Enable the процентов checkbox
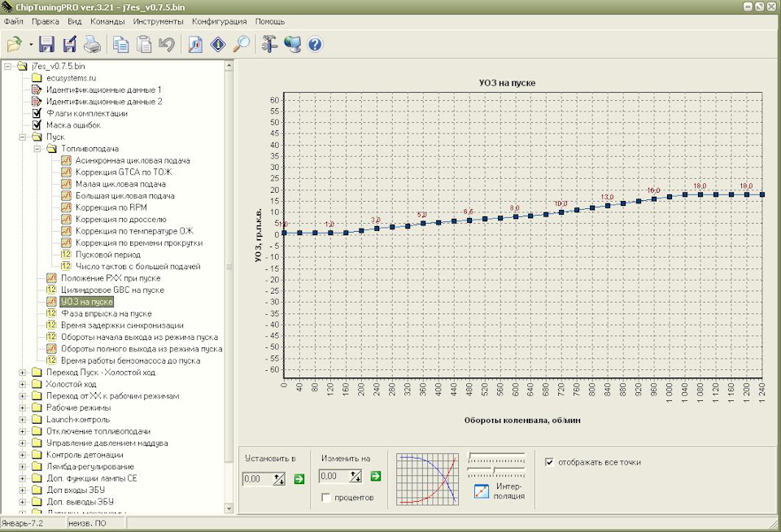The width and height of the screenshot is (781, 532). coord(326,498)
